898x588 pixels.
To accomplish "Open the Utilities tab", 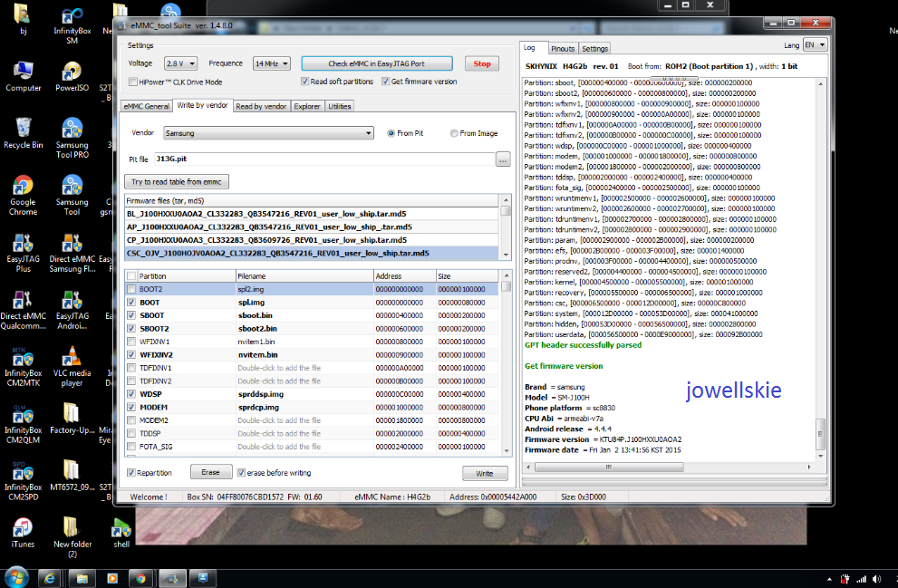I will (340, 107).
